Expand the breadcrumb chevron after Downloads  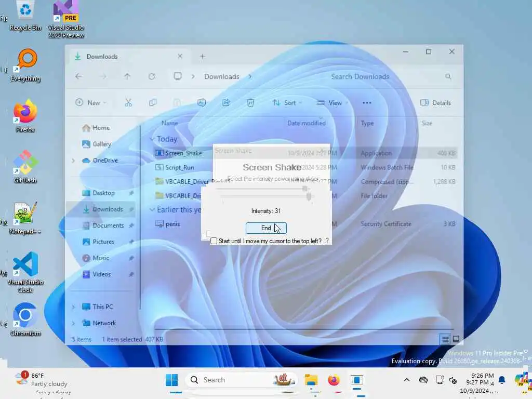250,77
